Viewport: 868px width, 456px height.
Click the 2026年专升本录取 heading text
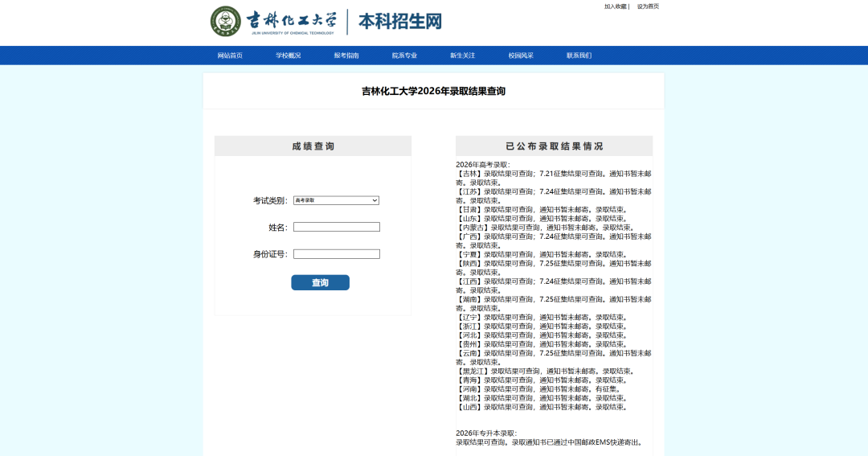coord(486,433)
